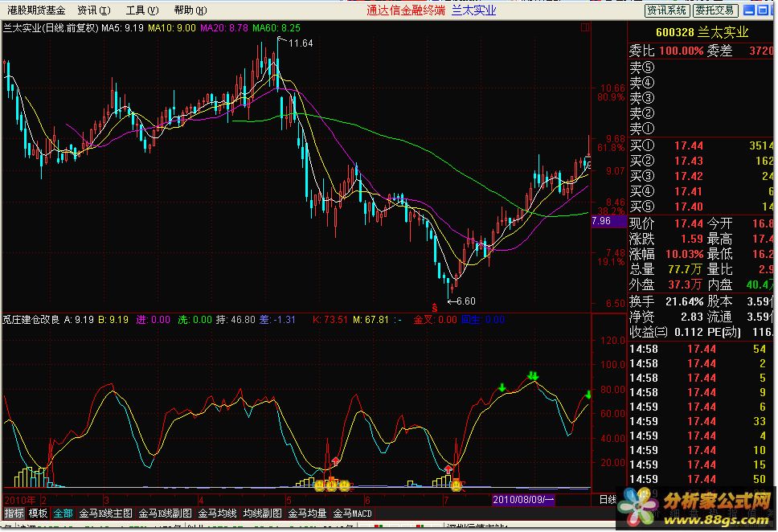Viewport: 778px width, 532px height.
Task: Click the 买③ price 17.42
Action: tap(689, 176)
